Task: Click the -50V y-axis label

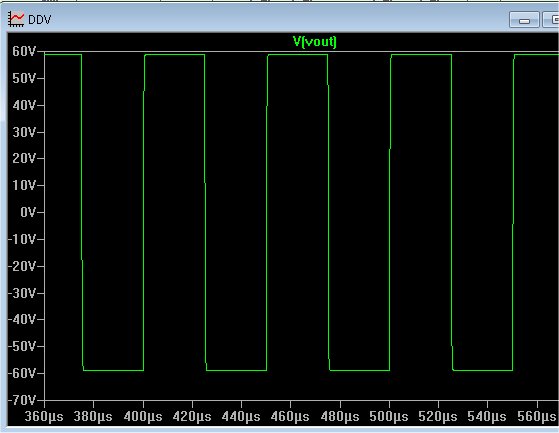Action: coord(22,346)
